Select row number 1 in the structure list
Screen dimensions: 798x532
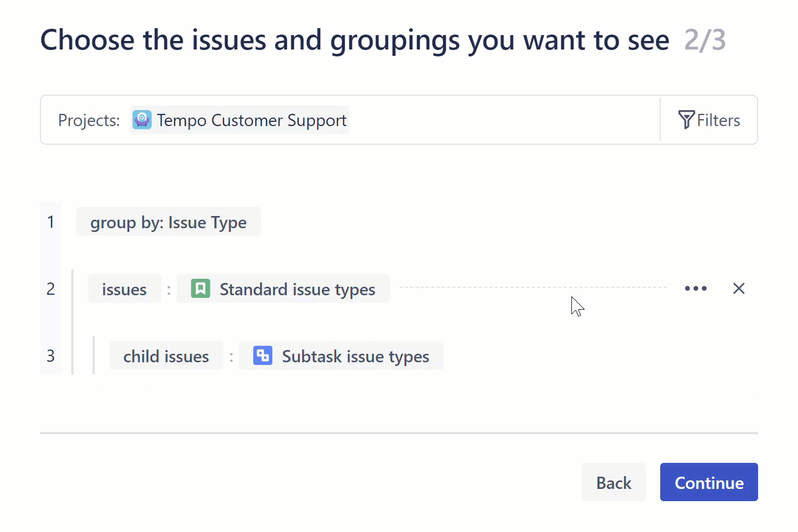point(51,222)
